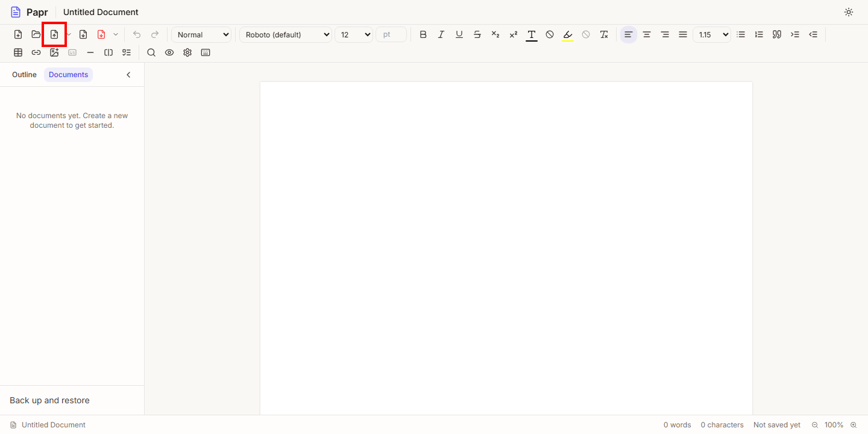Open the Normal paragraph style dropdown
The image size is (868, 434).
[x=201, y=34]
